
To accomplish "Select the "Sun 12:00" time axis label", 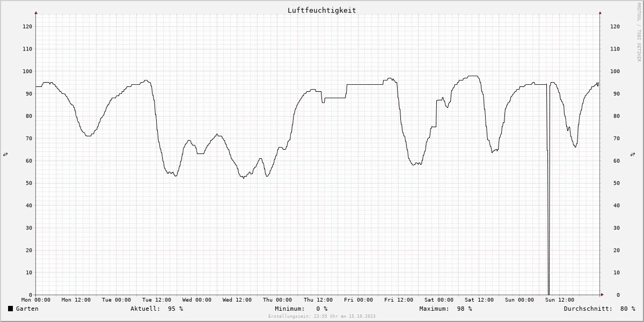I will (x=560, y=300).
